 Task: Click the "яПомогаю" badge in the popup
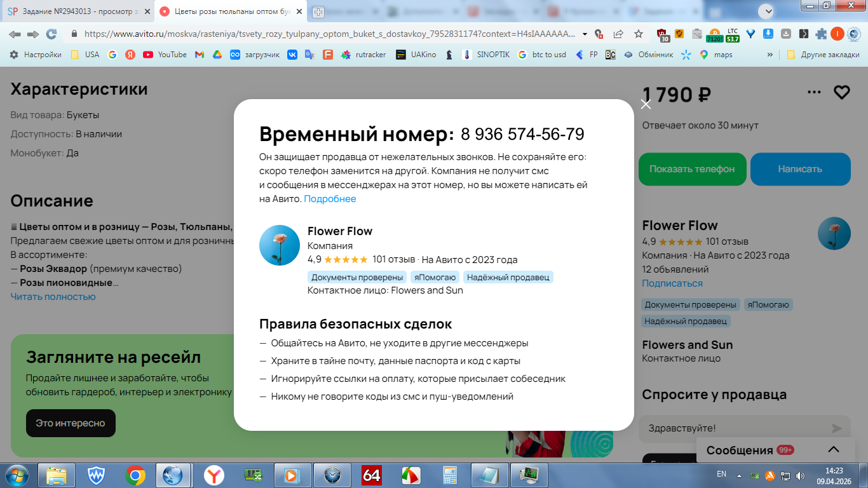pos(435,277)
